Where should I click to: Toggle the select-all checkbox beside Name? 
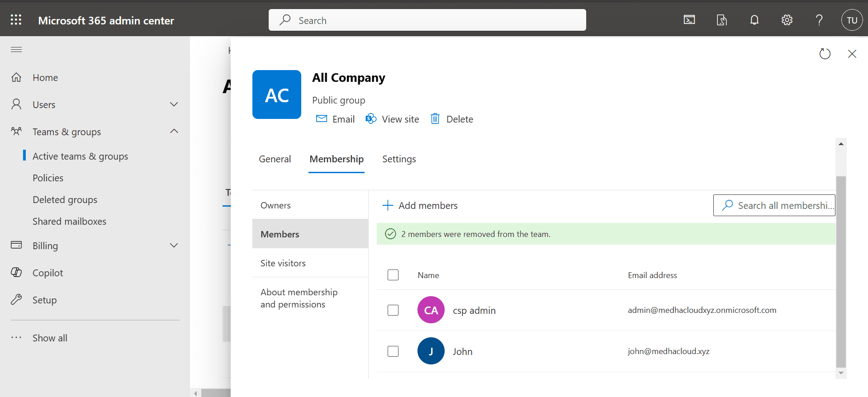tap(393, 275)
